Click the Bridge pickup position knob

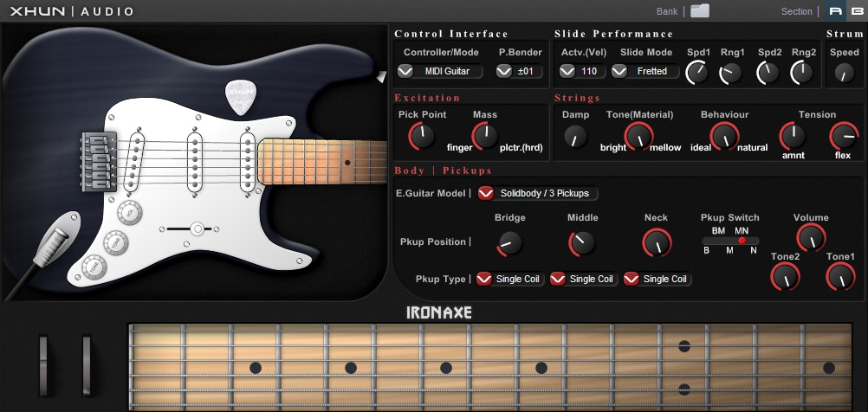[x=509, y=243]
